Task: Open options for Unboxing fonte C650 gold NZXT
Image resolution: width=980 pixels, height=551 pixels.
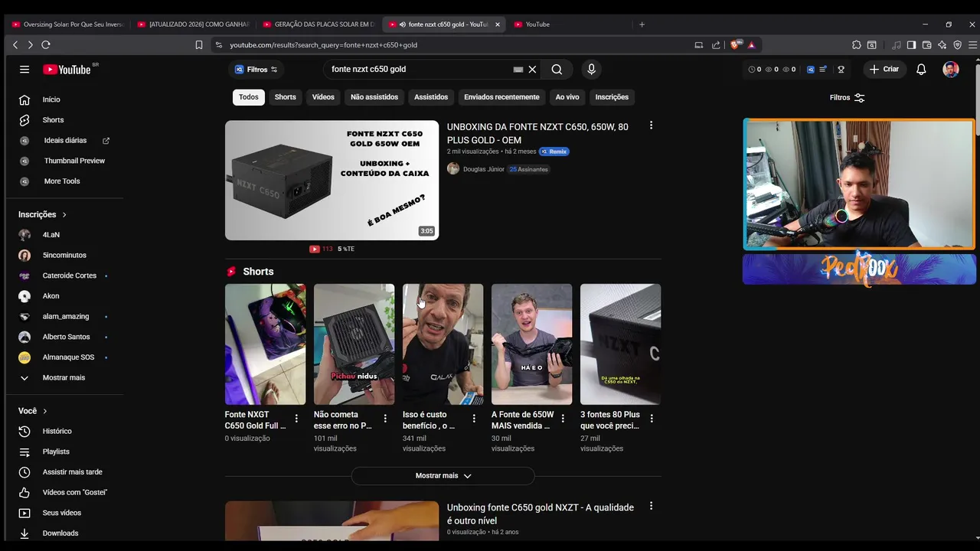Action: tap(651, 506)
